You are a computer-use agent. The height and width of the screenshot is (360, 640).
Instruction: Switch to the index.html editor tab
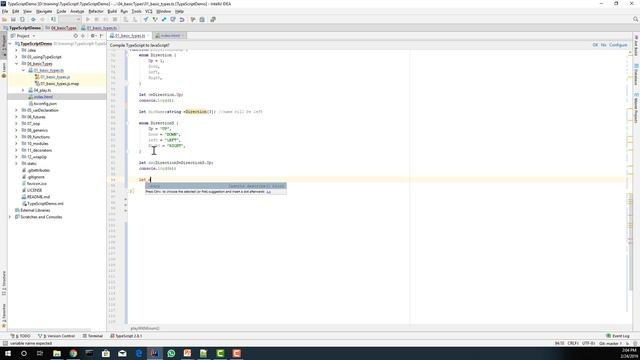(x=170, y=36)
